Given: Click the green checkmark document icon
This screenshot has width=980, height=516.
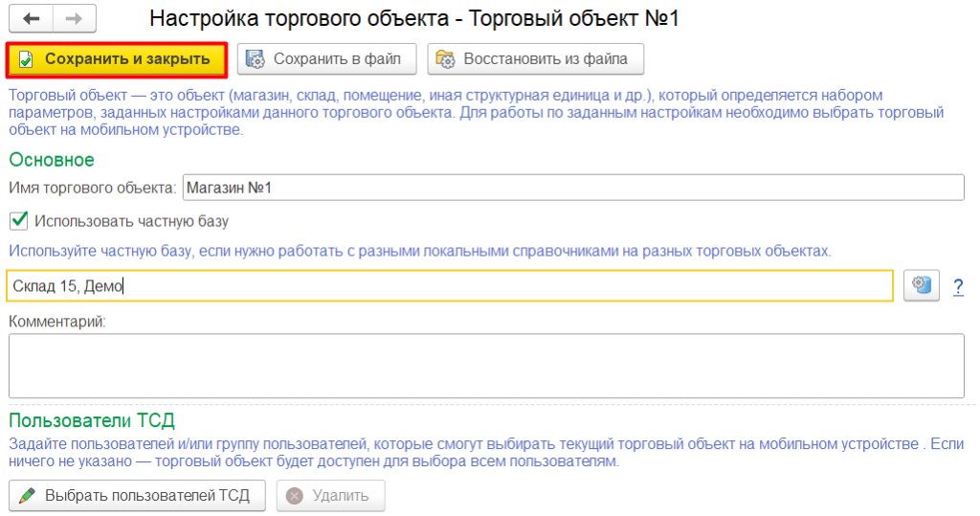Looking at the screenshot, I should click(x=26, y=59).
